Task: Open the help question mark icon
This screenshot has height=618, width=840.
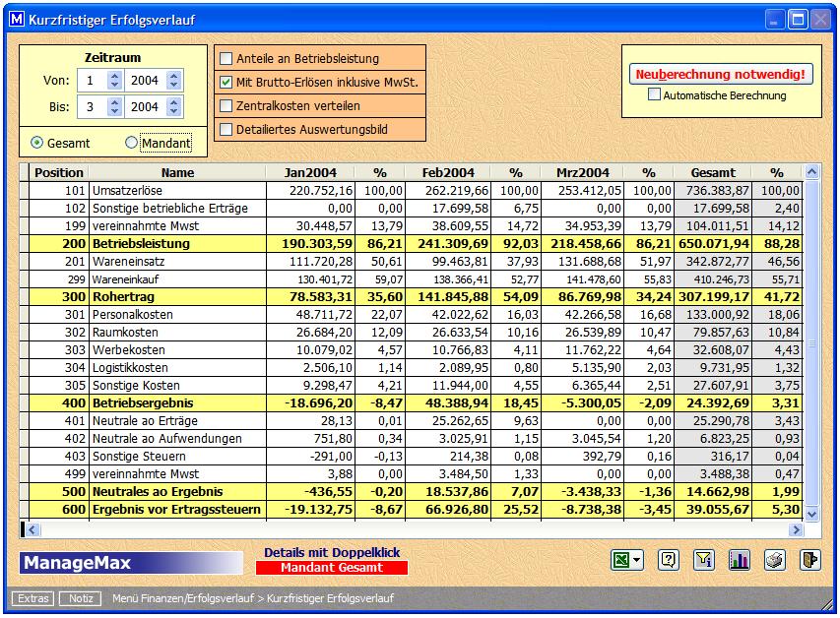Action: pos(669,560)
